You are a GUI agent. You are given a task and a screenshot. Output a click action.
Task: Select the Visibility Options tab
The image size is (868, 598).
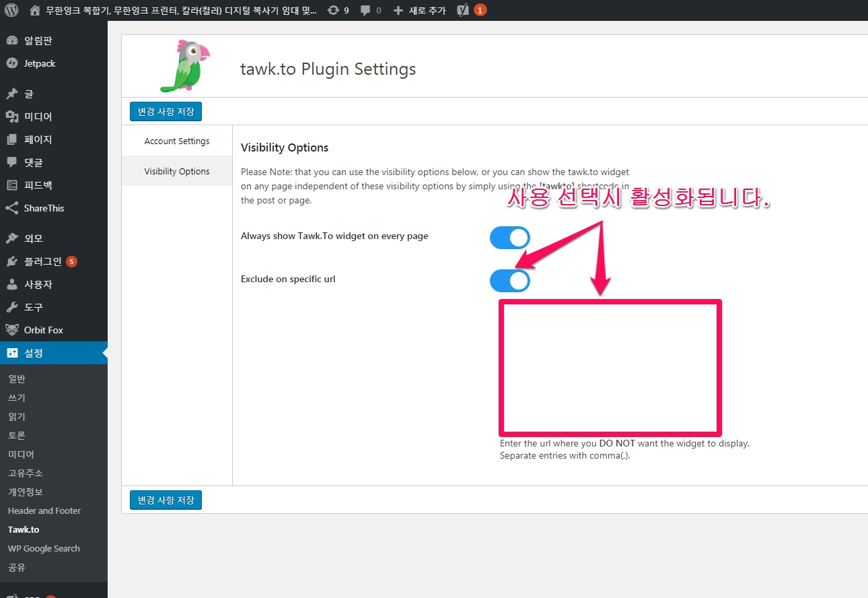[x=177, y=172]
